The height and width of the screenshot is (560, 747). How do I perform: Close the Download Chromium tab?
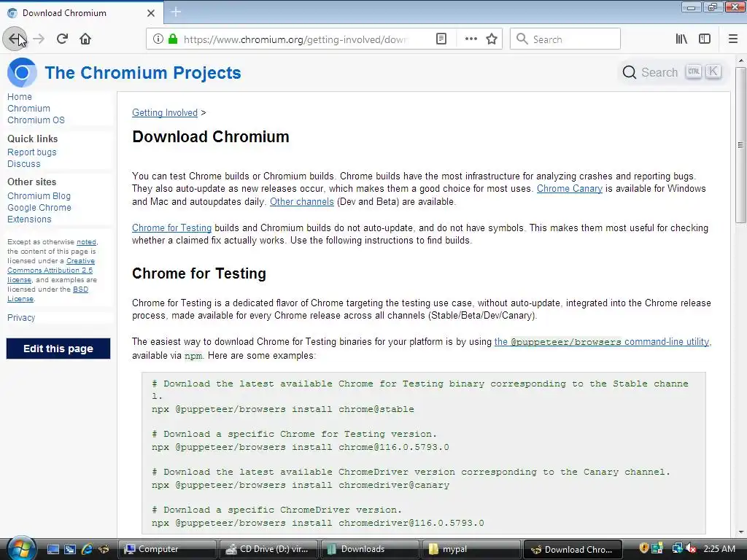pos(151,13)
